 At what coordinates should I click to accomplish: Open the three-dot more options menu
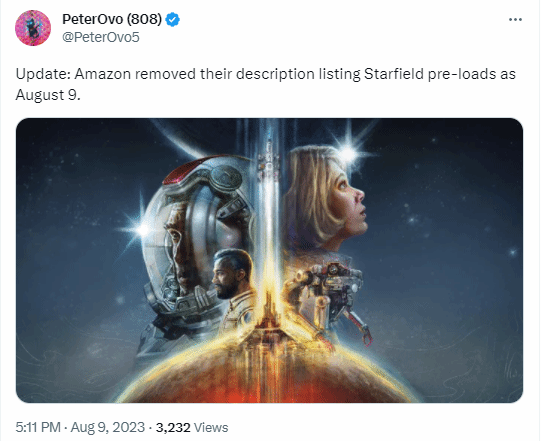coord(515,20)
